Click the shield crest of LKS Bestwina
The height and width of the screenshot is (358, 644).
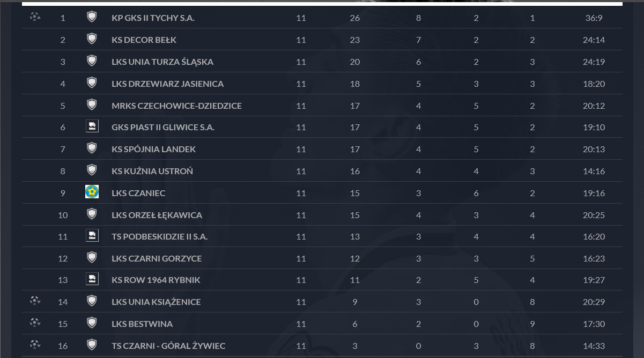click(x=92, y=323)
